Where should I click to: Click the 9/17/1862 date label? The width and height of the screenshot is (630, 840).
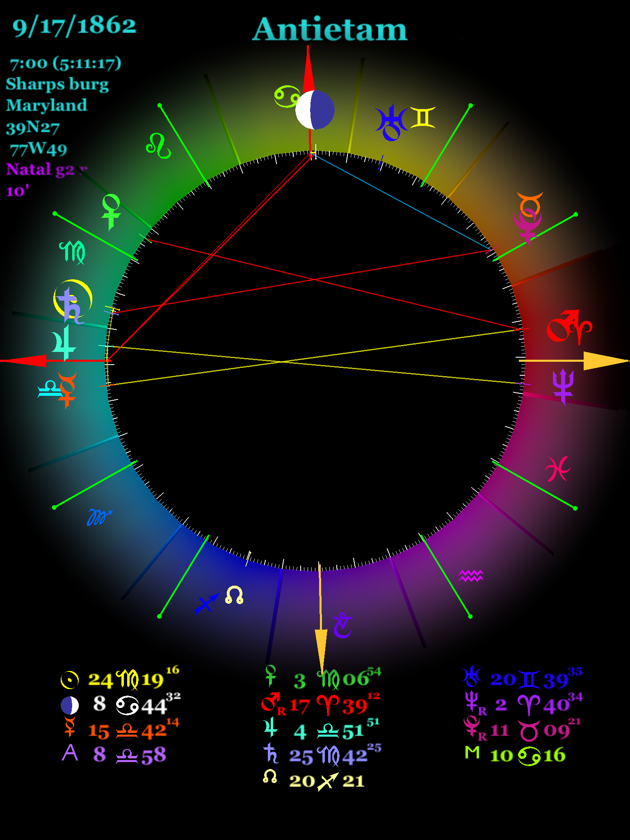tap(74, 26)
